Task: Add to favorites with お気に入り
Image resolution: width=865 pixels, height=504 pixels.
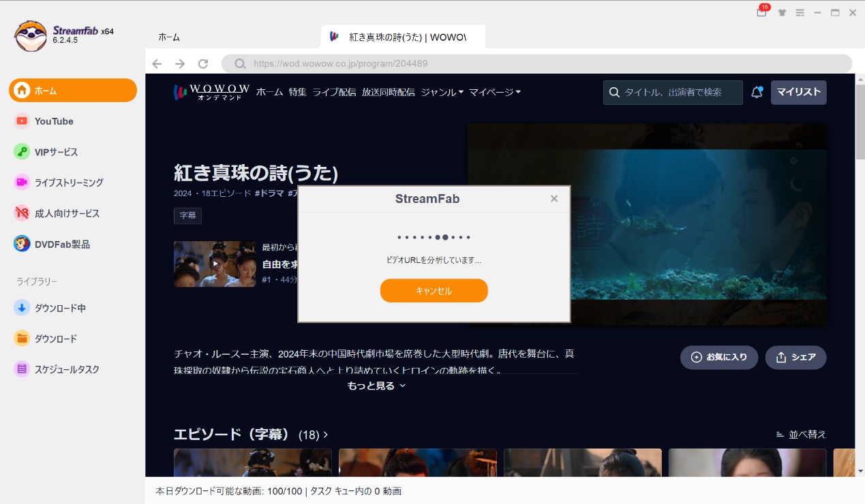Action: coord(719,357)
